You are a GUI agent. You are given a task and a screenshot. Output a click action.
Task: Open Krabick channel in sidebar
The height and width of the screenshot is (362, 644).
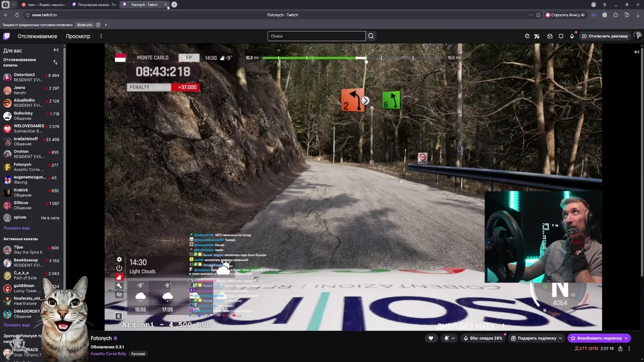pyautogui.click(x=31, y=193)
